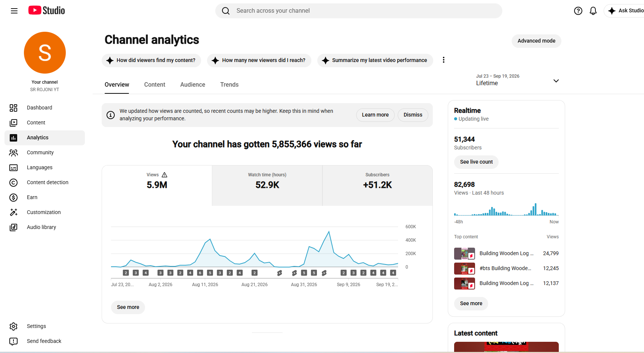Open the #bts Building Woode... video thumbnail
644x353 pixels.
point(464,269)
